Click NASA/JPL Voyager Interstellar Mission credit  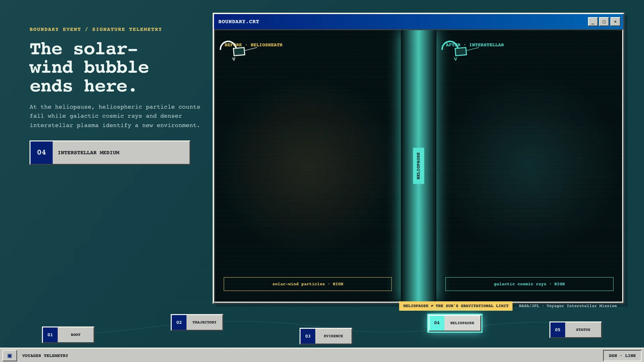(568, 306)
